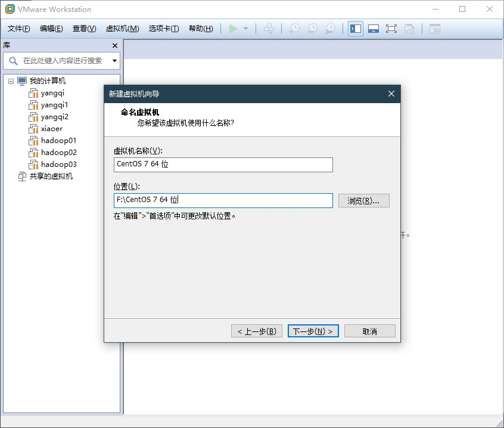The image size is (504, 428).
Task: Open the 选项卡(T) menu
Action: (x=164, y=29)
